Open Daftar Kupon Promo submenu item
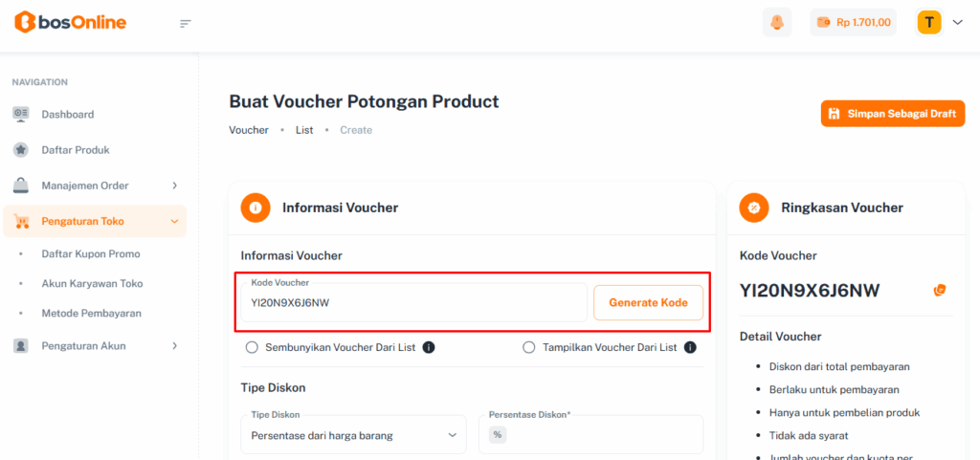This screenshot has height=460, width=980. point(91,253)
